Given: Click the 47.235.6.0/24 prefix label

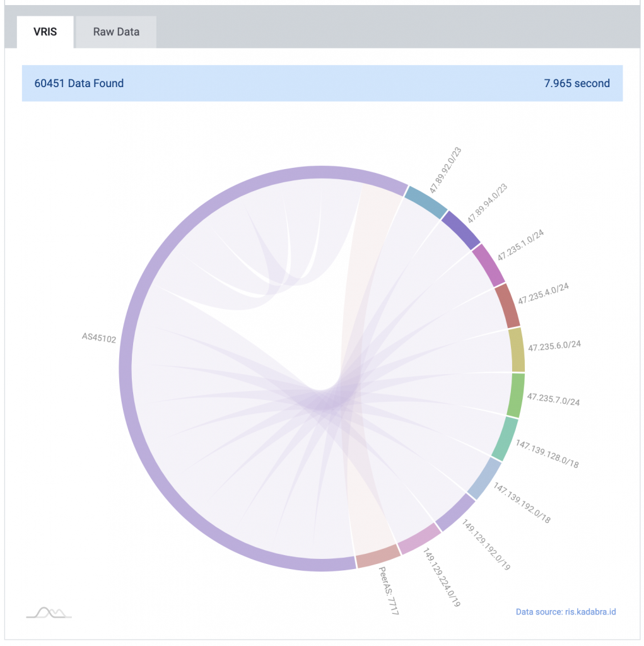Looking at the screenshot, I should tap(554, 346).
